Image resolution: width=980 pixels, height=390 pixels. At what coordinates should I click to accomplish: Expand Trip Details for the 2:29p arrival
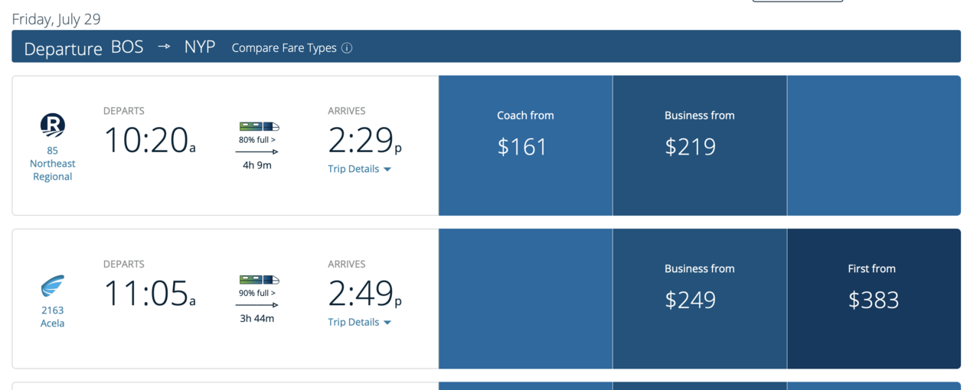pos(359,169)
